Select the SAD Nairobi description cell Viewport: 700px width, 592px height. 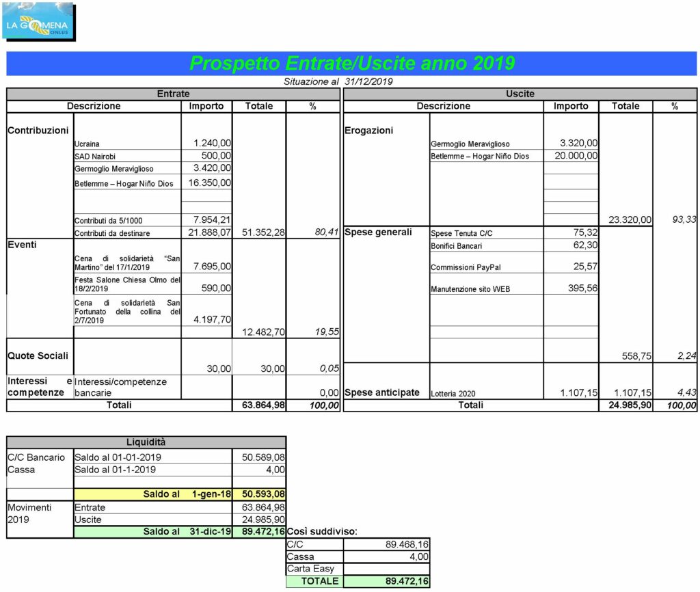(x=126, y=156)
